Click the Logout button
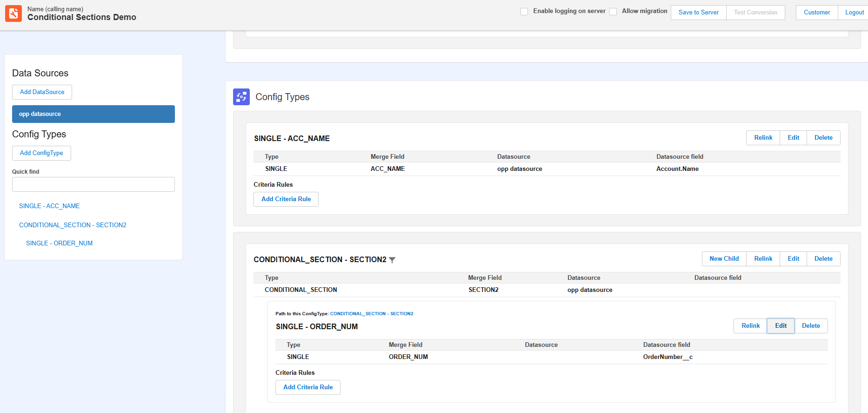 (x=854, y=13)
